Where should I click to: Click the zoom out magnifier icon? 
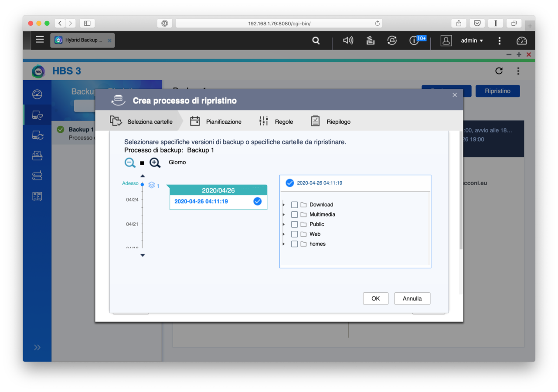(130, 162)
